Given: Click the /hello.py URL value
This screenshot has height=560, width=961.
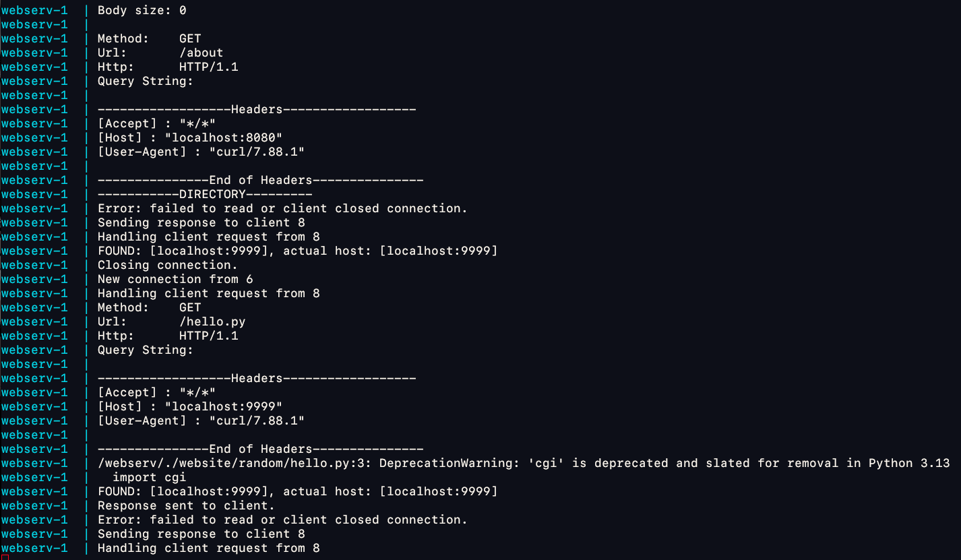Looking at the screenshot, I should click(208, 321).
